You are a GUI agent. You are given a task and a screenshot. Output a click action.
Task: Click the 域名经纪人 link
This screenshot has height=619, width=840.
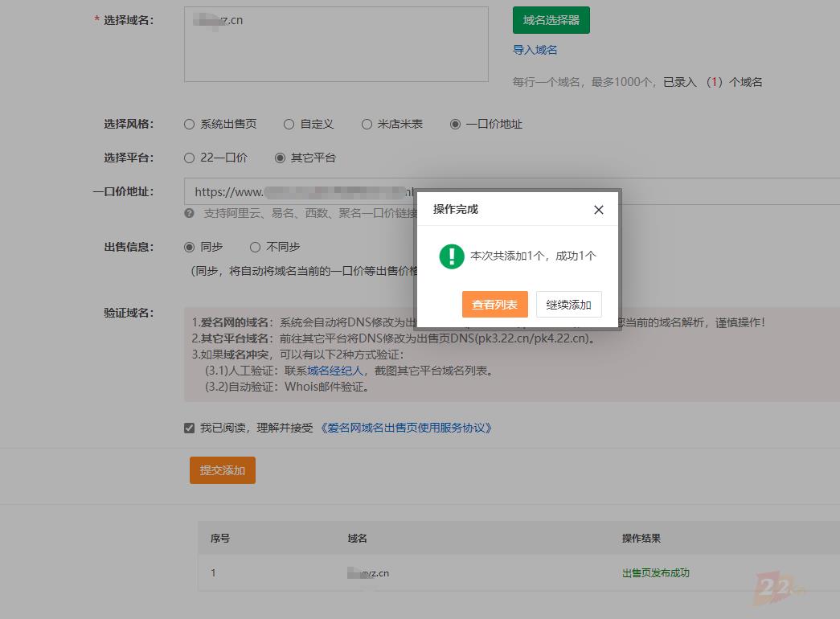(335, 371)
